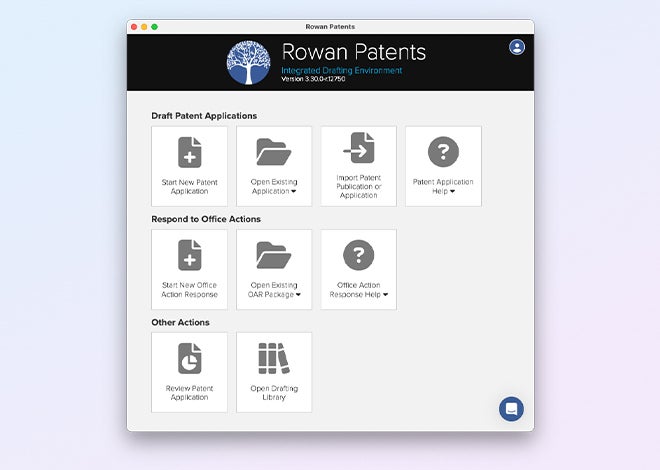Click the "Integrated Drafting Environment" subtitle text
The width and height of the screenshot is (660, 470).
[x=342, y=70]
